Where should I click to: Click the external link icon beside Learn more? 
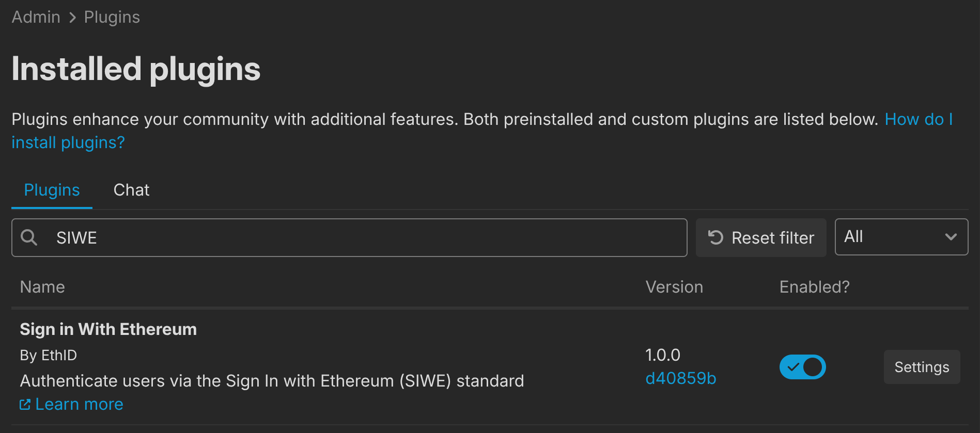click(x=25, y=404)
